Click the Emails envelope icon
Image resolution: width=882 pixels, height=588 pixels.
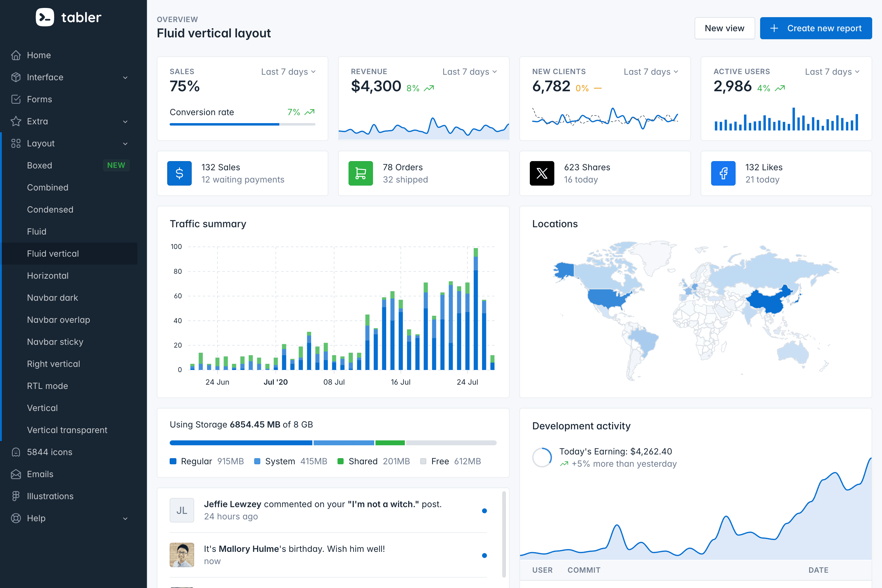(x=16, y=474)
